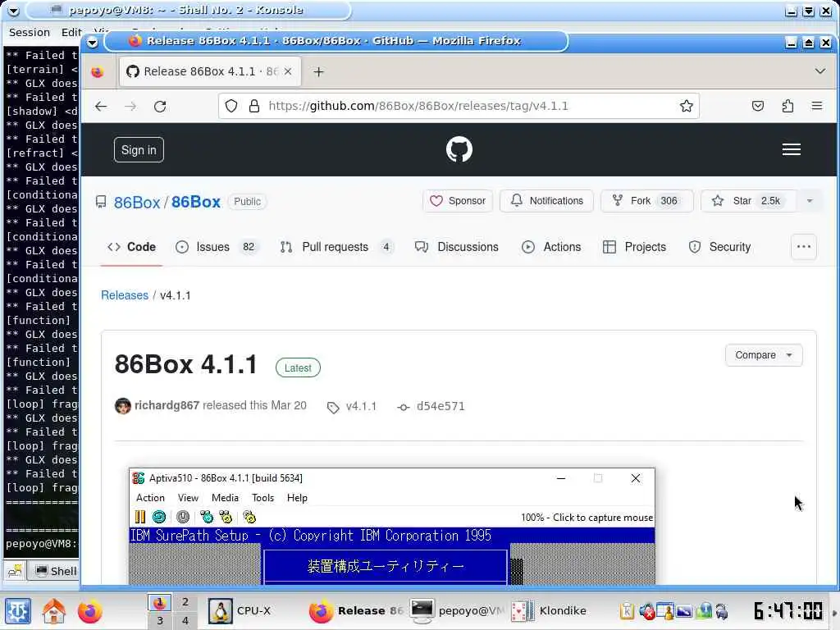This screenshot has width=840, height=630.
Task: Click the tracking protection shield icon
Action: pos(231,106)
